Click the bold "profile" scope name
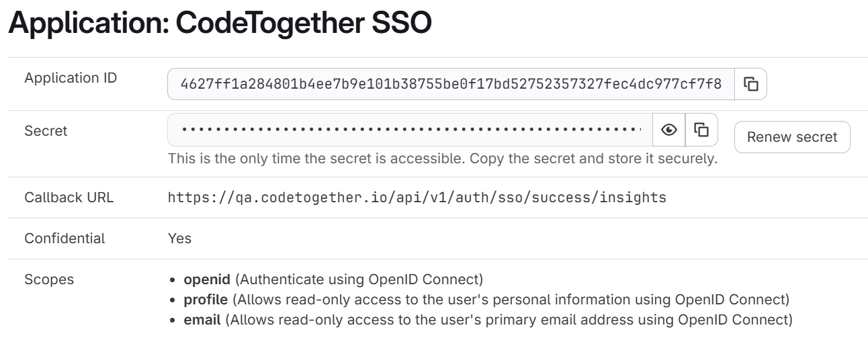 [x=206, y=300]
